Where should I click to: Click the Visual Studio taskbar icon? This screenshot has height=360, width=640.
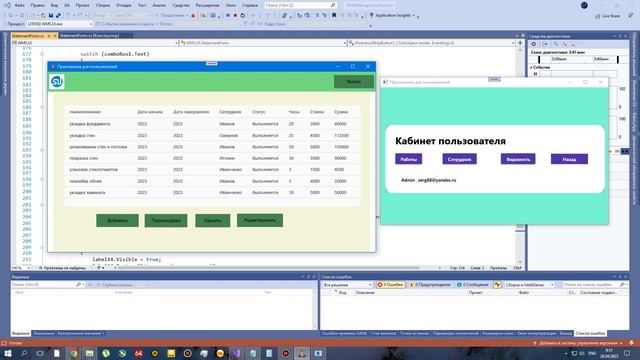pos(236,353)
